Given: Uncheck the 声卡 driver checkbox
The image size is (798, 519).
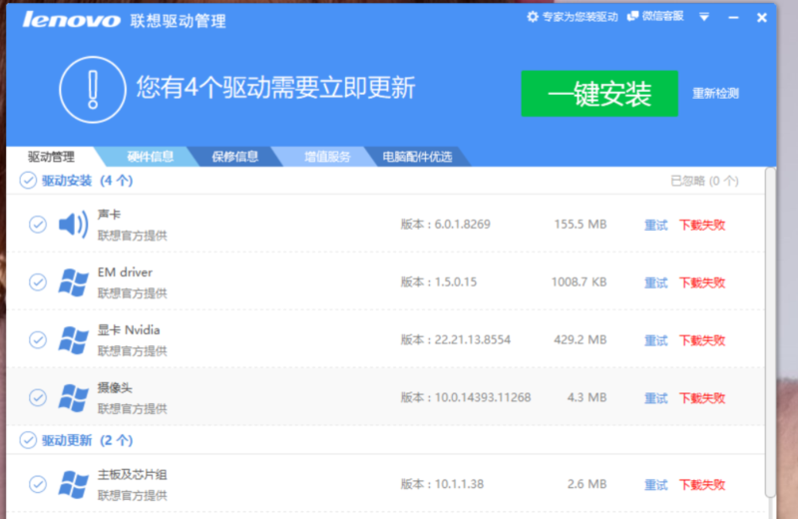Looking at the screenshot, I should point(38,224).
